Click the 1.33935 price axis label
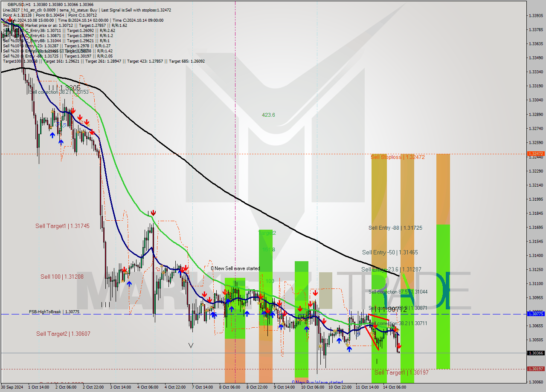 click(536, 16)
